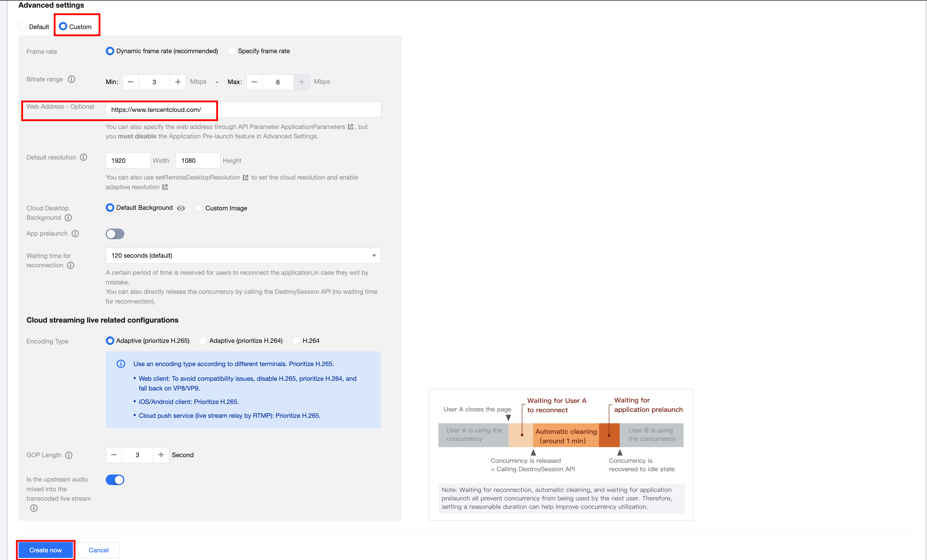Preview default background via eye icon

pos(181,208)
